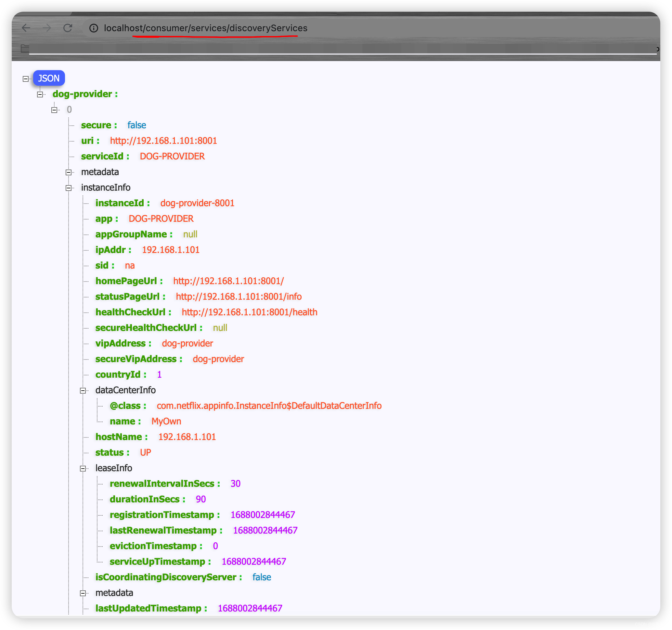672x630 pixels.
Task: Click the sid na value
Action: (130, 266)
